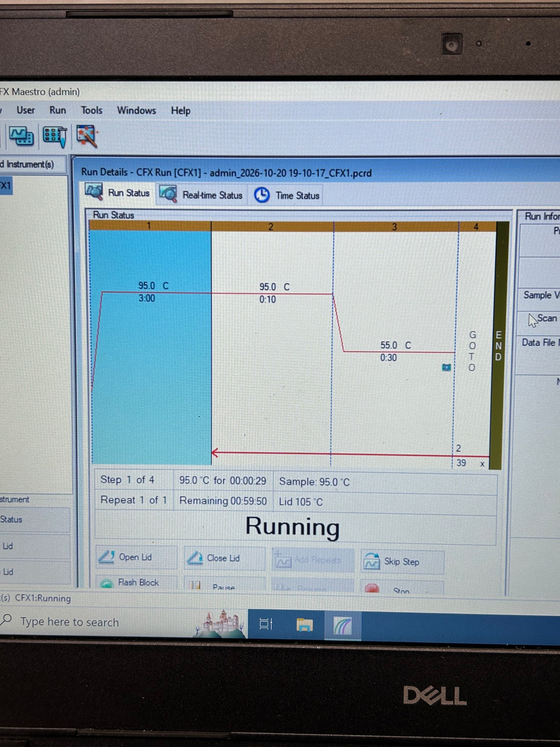560x747 pixels.
Task: Click the Flash Block button
Action: [136, 582]
